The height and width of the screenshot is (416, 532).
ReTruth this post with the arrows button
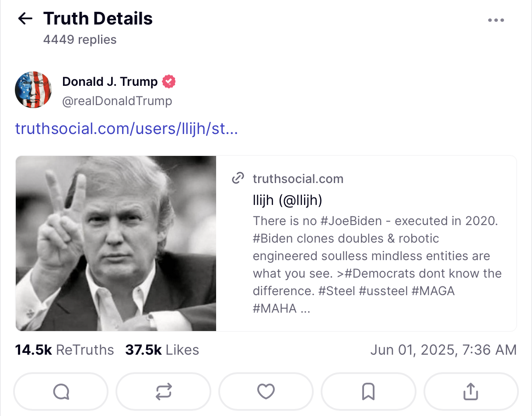point(164,391)
